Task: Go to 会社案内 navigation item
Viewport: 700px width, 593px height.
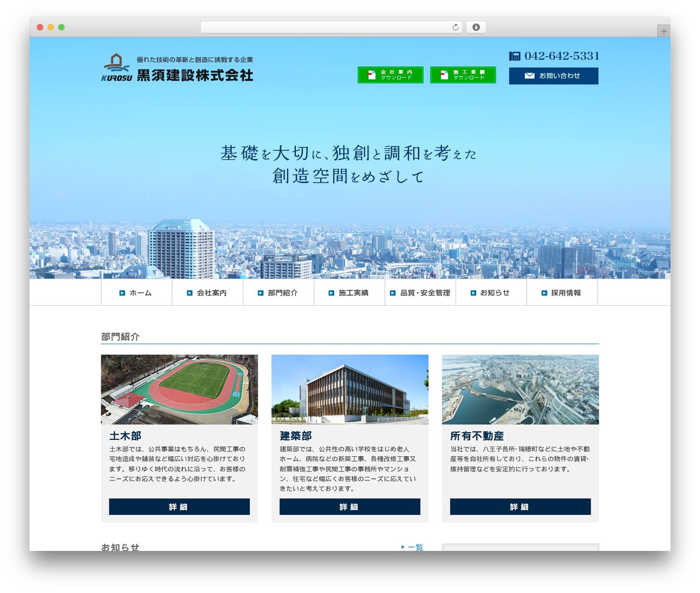Action: [208, 293]
